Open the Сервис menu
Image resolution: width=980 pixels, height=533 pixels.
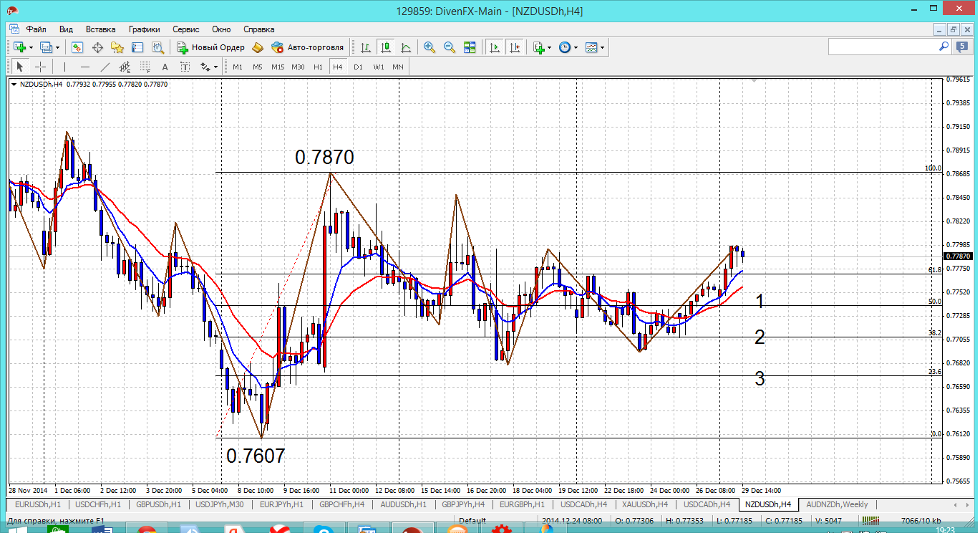(x=186, y=29)
